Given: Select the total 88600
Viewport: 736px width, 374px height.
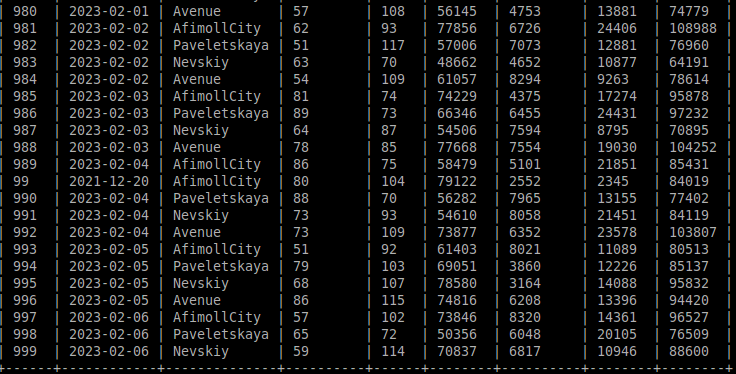Looking at the screenshot, I should [x=689, y=351].
